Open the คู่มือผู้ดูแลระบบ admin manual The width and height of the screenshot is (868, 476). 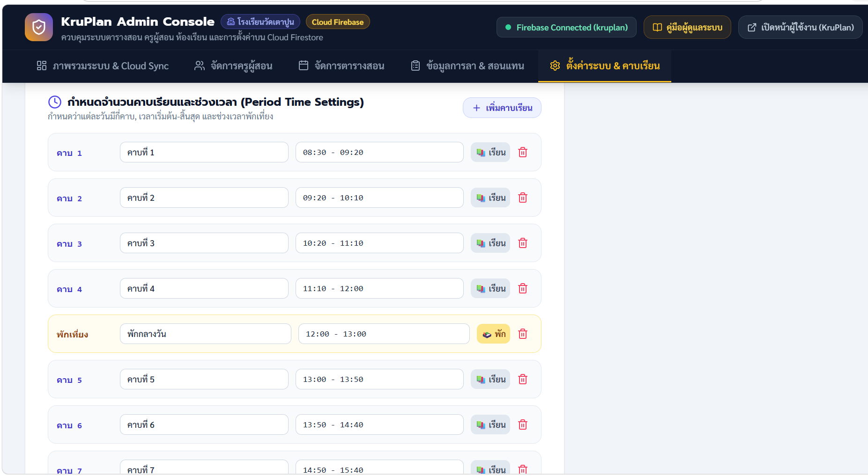[x=687, y=27]
